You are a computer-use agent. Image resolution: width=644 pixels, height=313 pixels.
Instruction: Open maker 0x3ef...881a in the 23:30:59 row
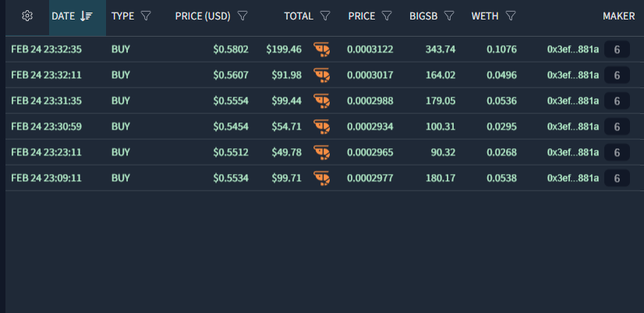pos(573,126)
